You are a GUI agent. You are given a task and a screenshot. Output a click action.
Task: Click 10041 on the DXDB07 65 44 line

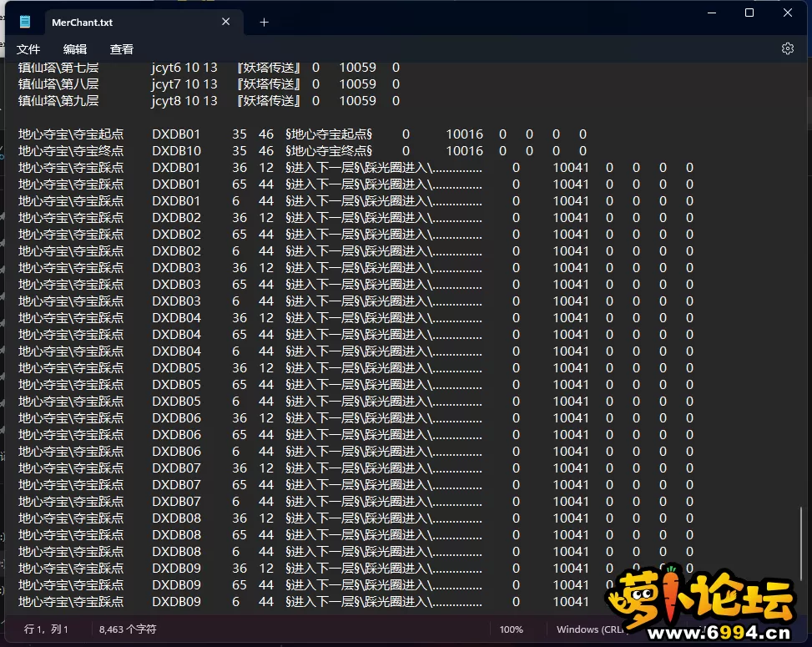click(x=571, y=485)
